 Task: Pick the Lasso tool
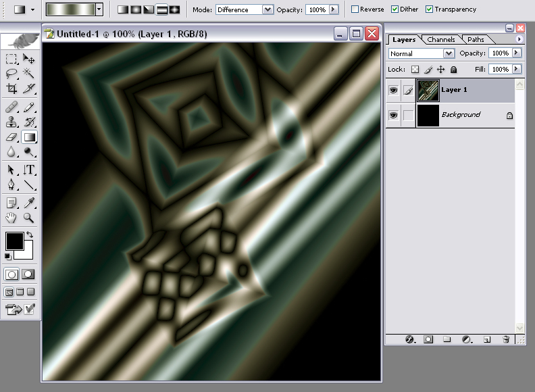coord(11,74)
